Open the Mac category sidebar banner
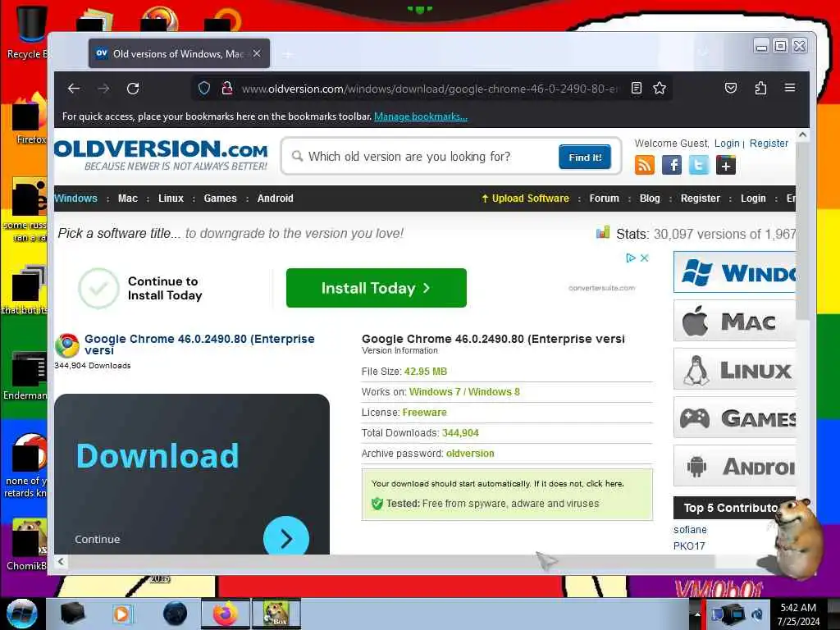 click(734, 321)
